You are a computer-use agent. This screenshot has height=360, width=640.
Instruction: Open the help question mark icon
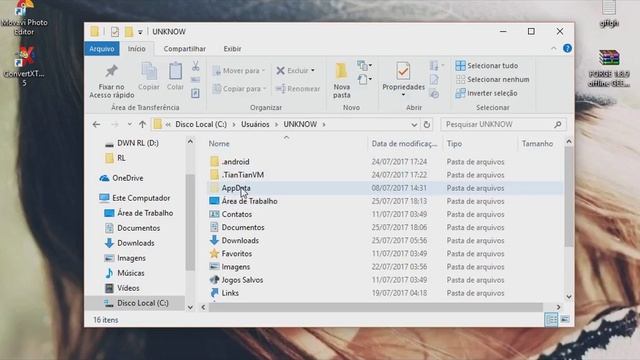pyautogui.click(x=567, y=48)
